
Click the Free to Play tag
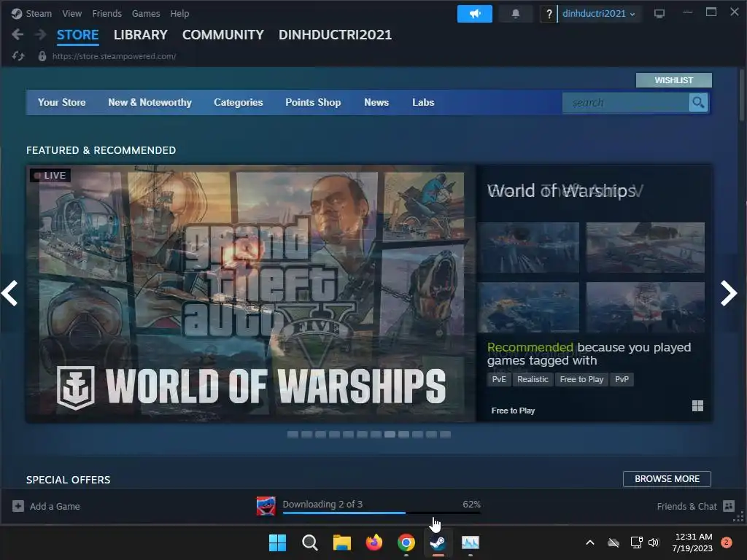coord(581,379)
